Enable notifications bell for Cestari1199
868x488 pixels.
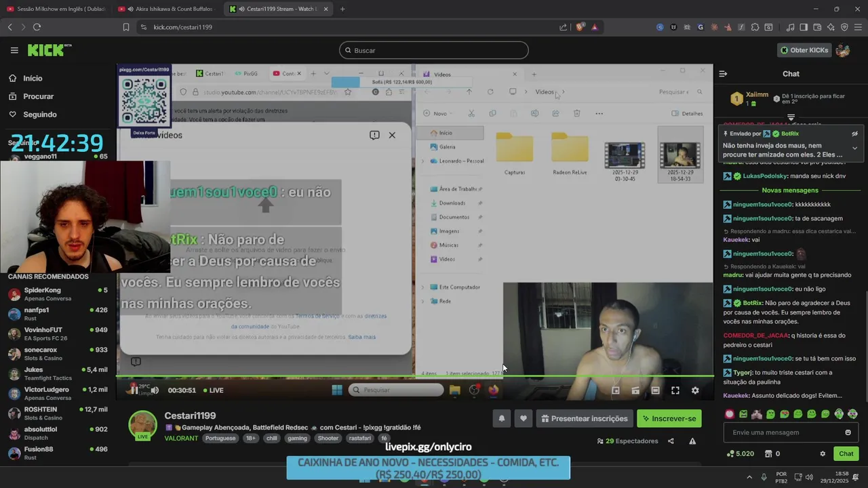pyautogui.click(x=502, y=419)
